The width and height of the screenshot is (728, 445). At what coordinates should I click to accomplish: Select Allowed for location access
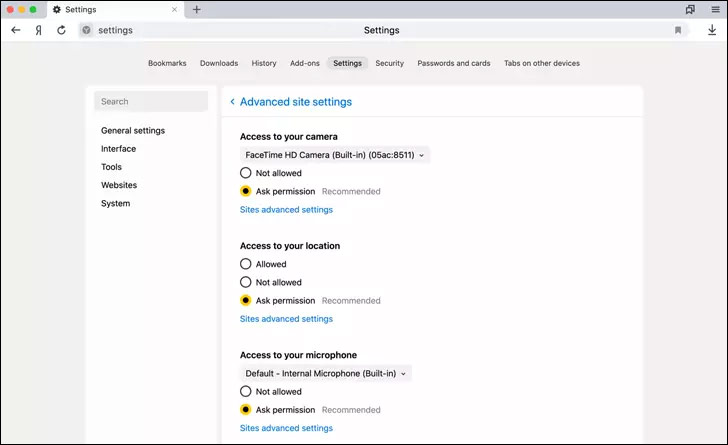pos(246,264)
